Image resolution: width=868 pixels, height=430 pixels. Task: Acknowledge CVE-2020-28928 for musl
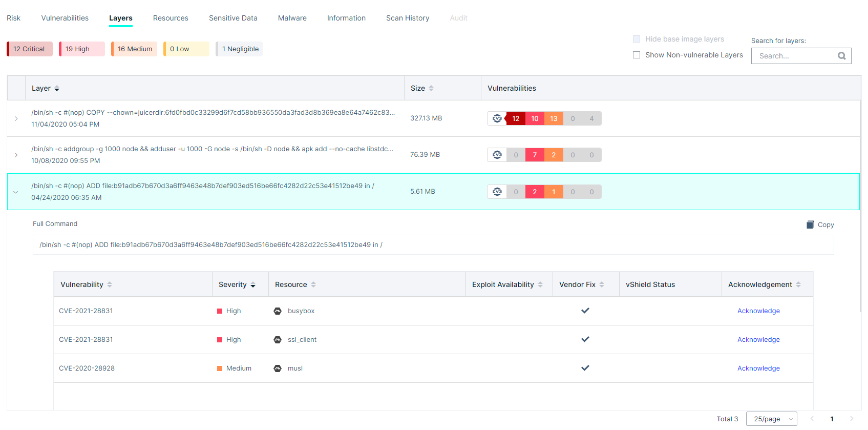coord(758,368)
